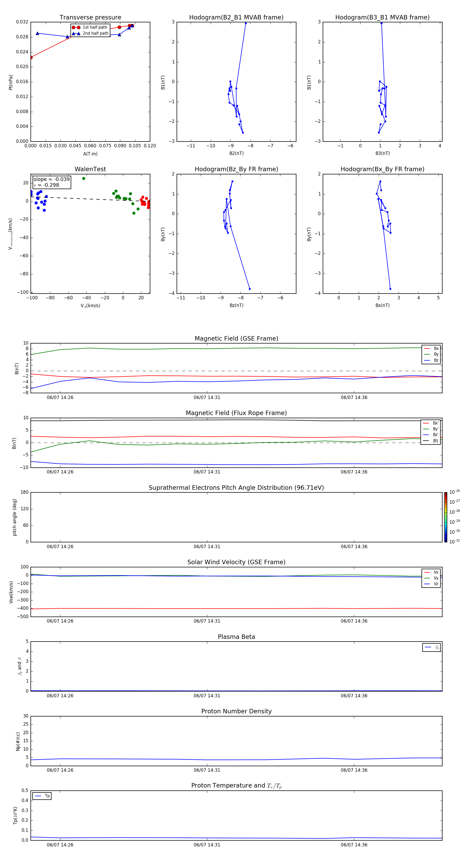Click the first red circle in Transverse pressure plot
The image size is (473, 868).
pyautogui.click(x=31, y=57)
